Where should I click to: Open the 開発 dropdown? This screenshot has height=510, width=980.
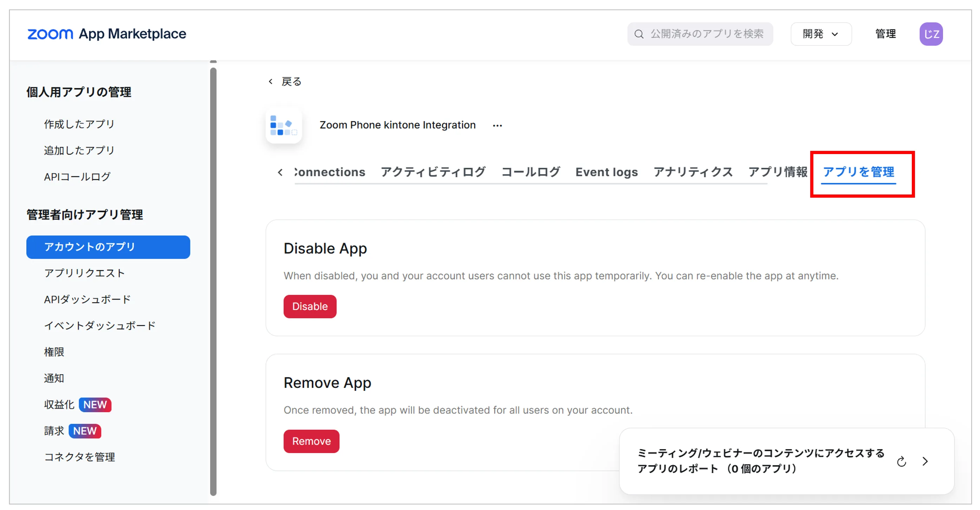point(821,34)
